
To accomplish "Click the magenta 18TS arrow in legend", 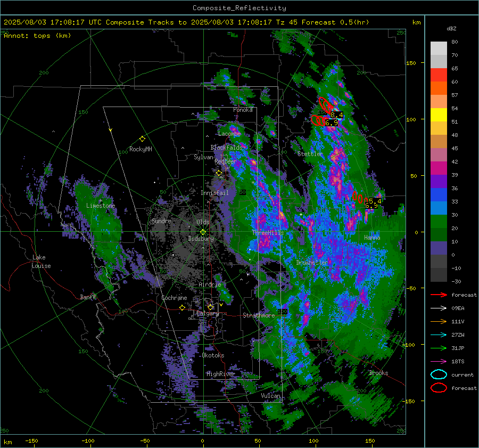I will [439, 362].
